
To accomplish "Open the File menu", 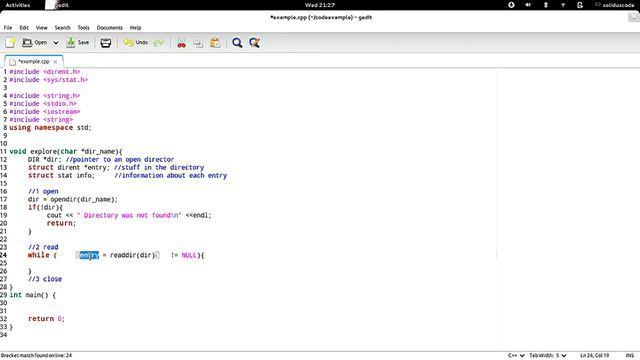I will click(8, 28).
